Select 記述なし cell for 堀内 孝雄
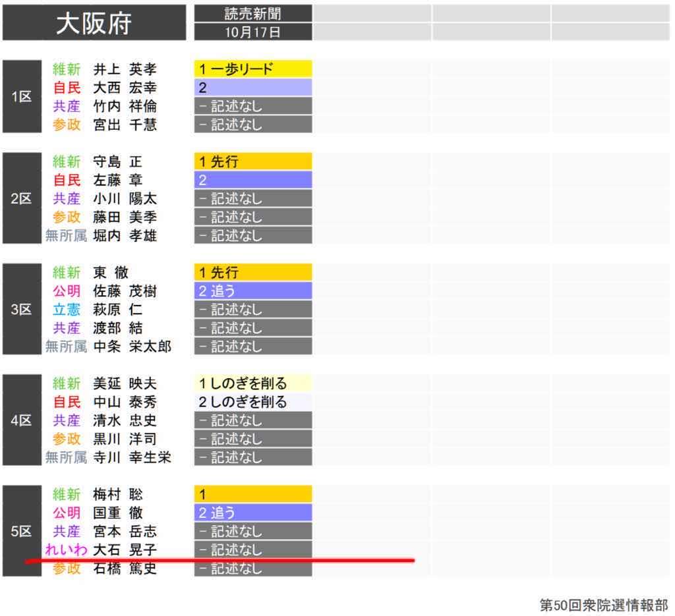Image resolution: width=675 pixels, height=616 pixels. pyautogui.click(x=252, y=235)
